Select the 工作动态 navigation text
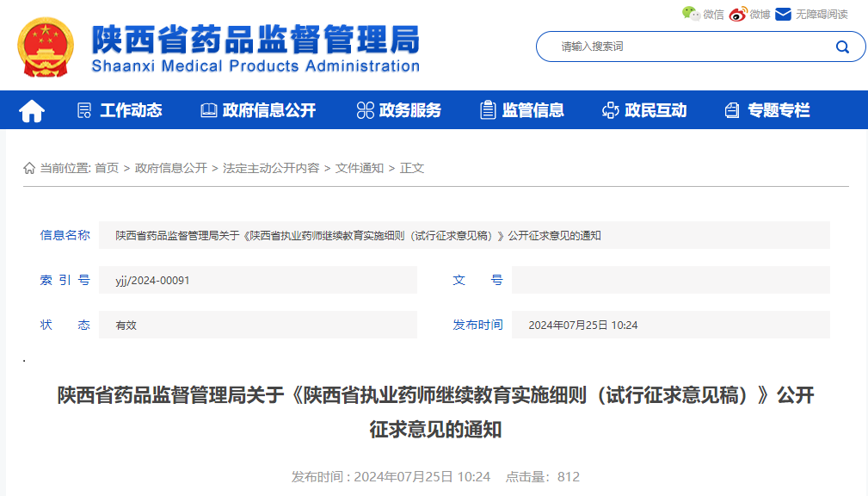The height and width of the screenshot is (496, 868). pyautogui.click(x=131, y=110)
